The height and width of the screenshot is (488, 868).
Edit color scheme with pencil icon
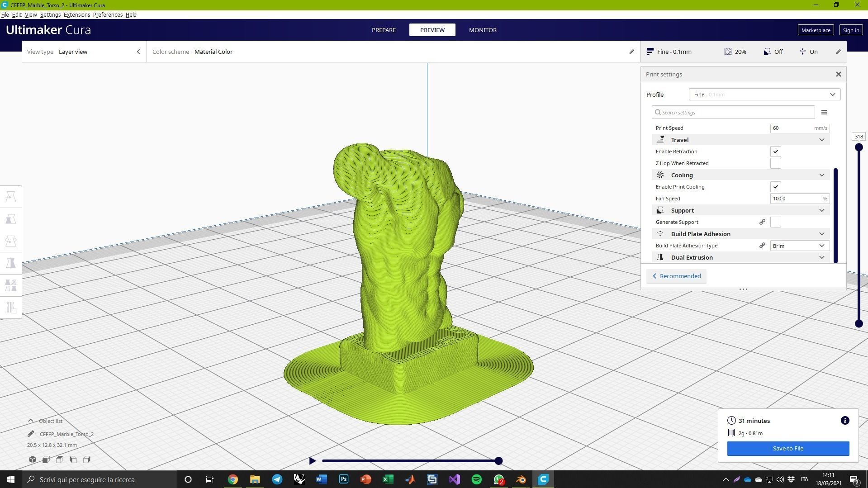click(x=632, y=52)
